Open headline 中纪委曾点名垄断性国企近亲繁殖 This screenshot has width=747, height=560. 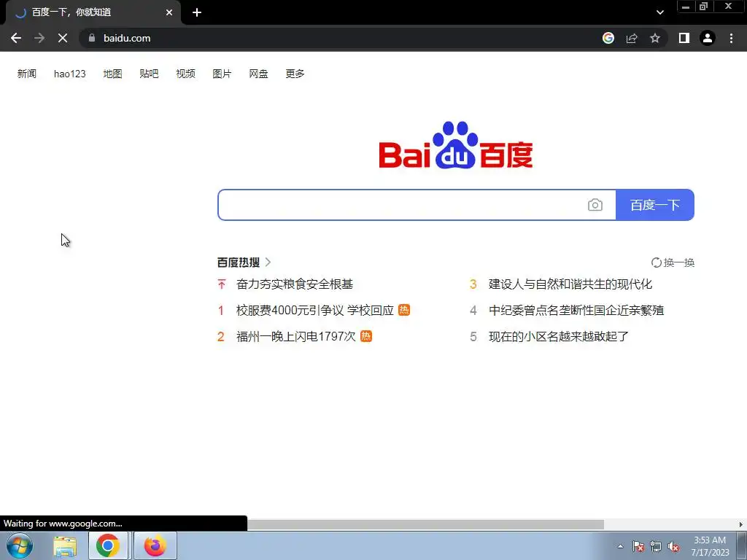[x=576, y=311]
